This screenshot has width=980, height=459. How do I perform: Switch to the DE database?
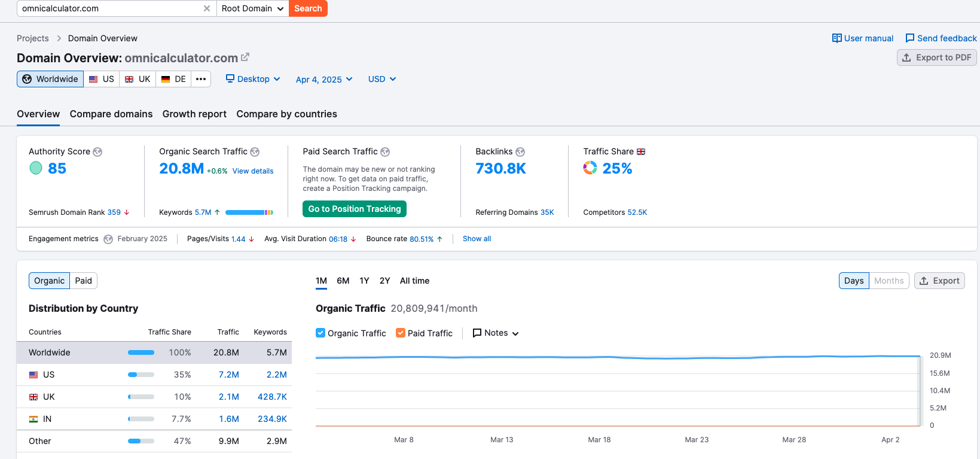click(173, 79)
